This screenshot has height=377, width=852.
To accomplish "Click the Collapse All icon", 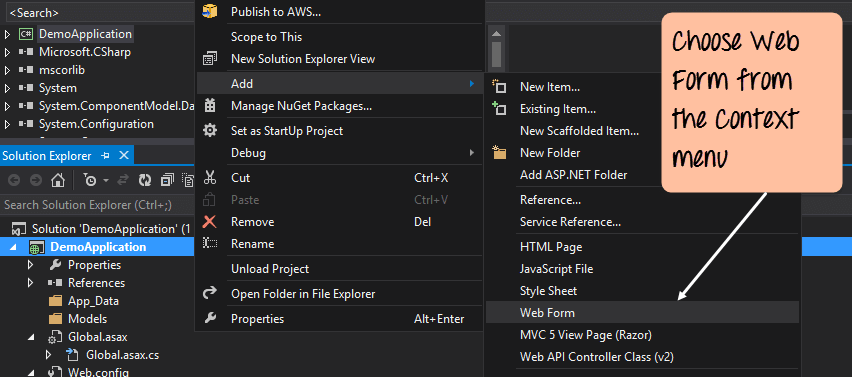I will [x=167, y=180].
